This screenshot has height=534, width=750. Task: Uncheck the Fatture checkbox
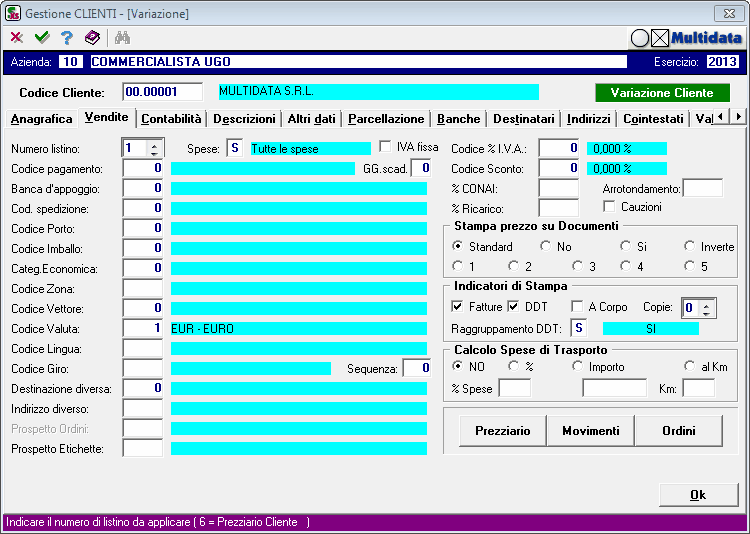(457, 306)
